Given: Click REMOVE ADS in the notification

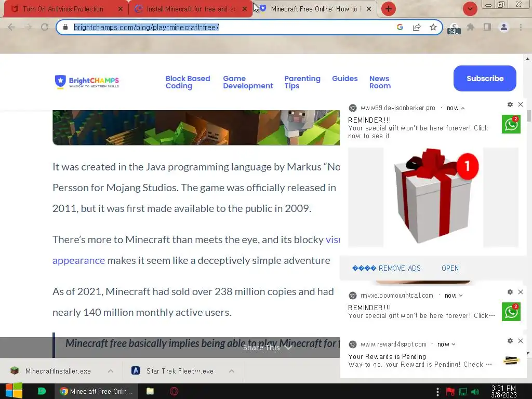Looking at the screenshot, I should (387, 269).
